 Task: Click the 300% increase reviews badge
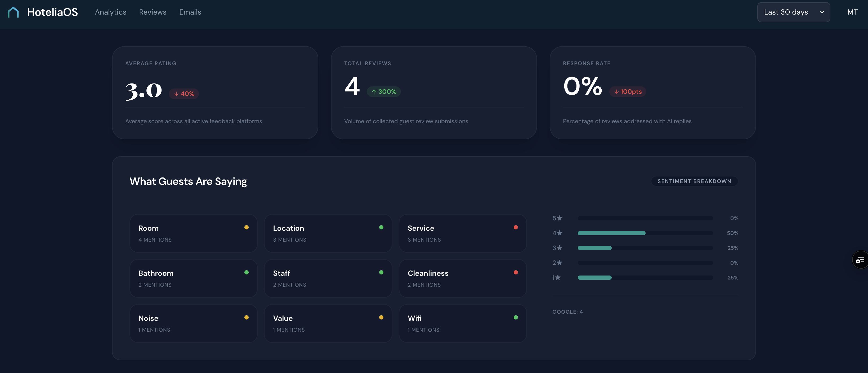tap(384, 91)
